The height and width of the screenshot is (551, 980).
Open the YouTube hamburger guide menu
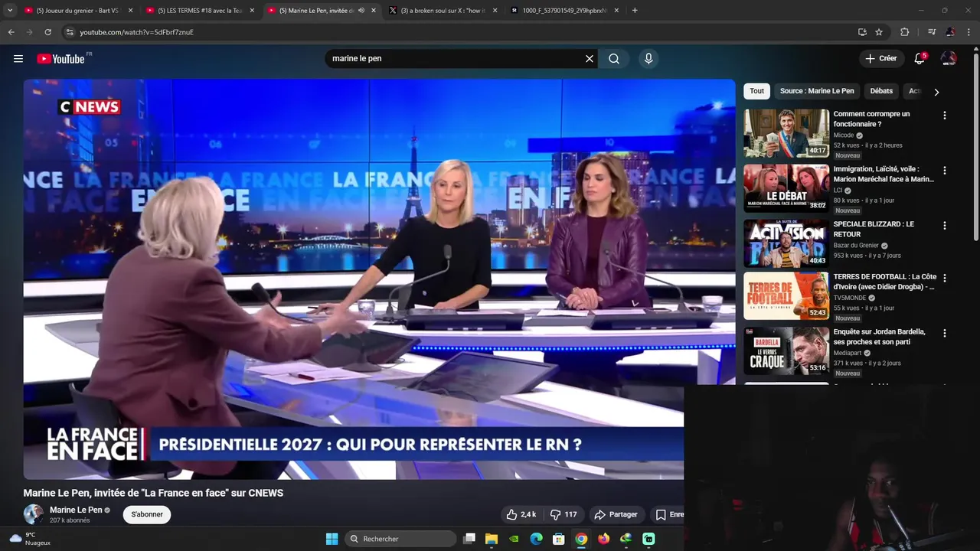18,59
